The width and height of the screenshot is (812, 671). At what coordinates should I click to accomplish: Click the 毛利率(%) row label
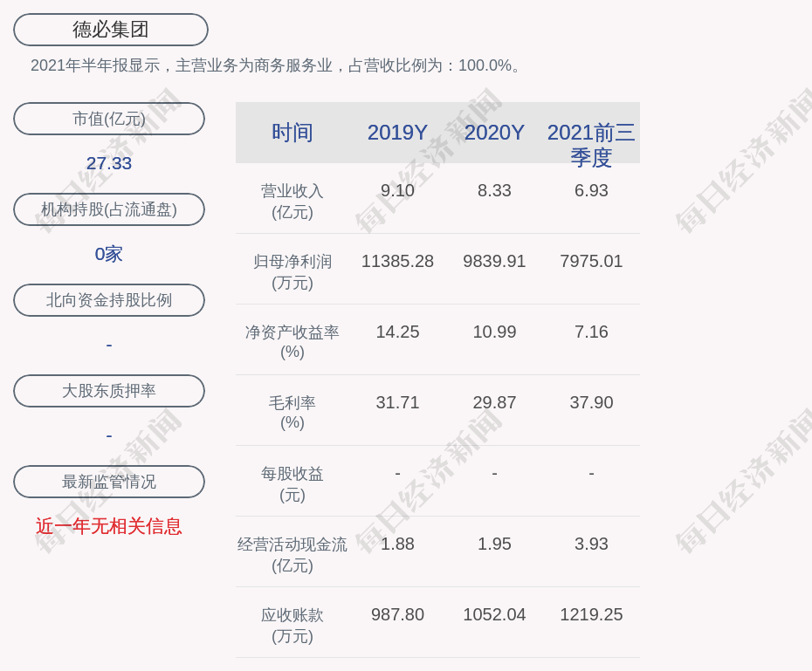point(292,413)
